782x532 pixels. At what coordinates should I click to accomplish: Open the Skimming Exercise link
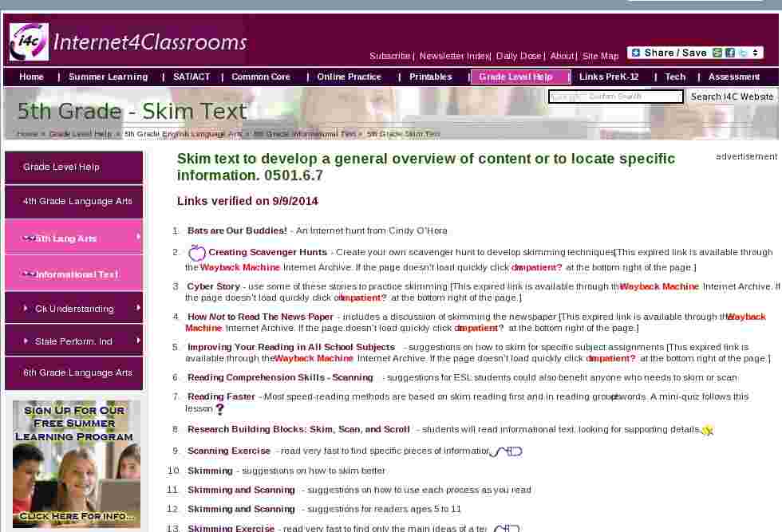[231, 528]
